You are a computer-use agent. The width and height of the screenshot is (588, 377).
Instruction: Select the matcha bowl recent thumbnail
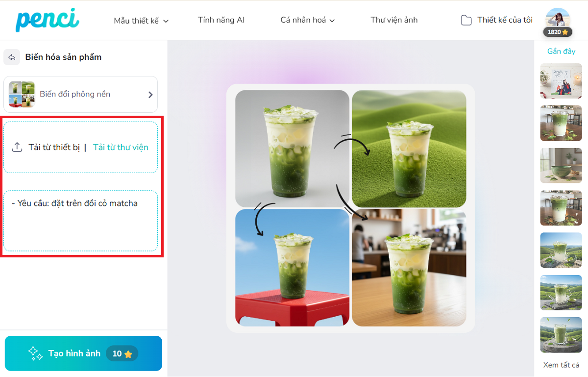point(561,166)
